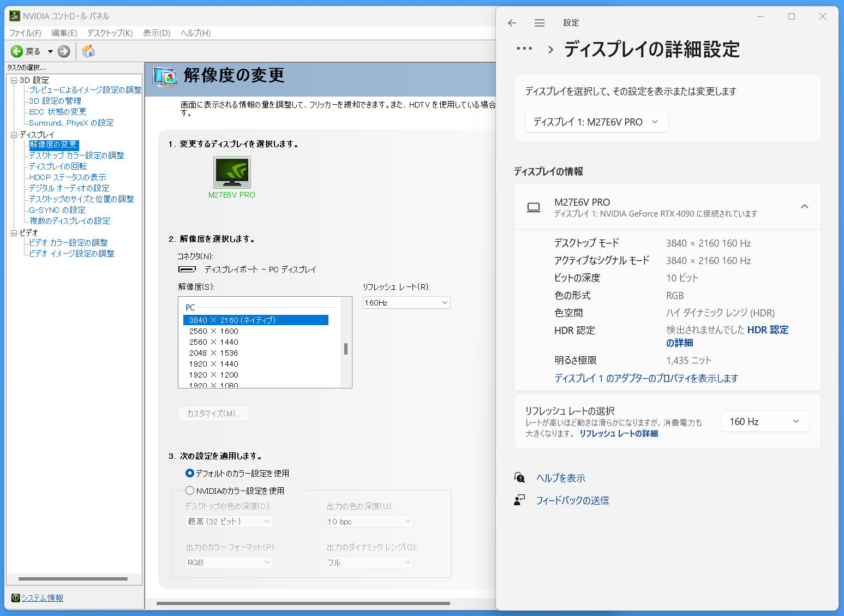This screenshot has width=844, height=616.
Task: Open the ヘルプ(H) menu
Action: coord(196,33)
